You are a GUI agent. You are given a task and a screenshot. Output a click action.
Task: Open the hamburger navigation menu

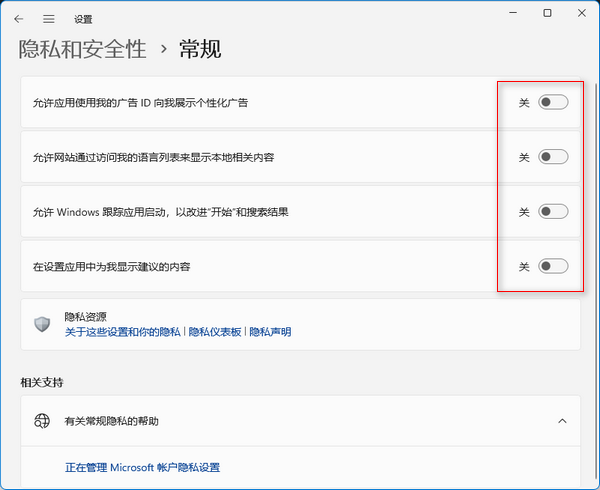point(48,17)
